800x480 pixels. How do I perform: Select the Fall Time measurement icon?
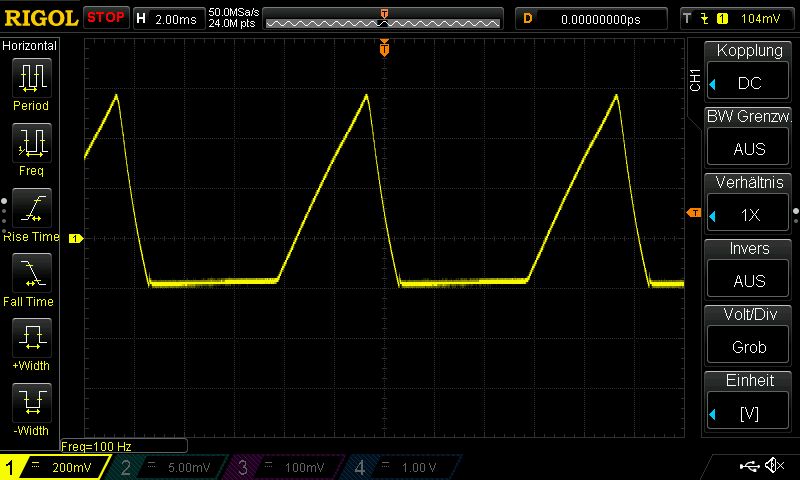32,272
